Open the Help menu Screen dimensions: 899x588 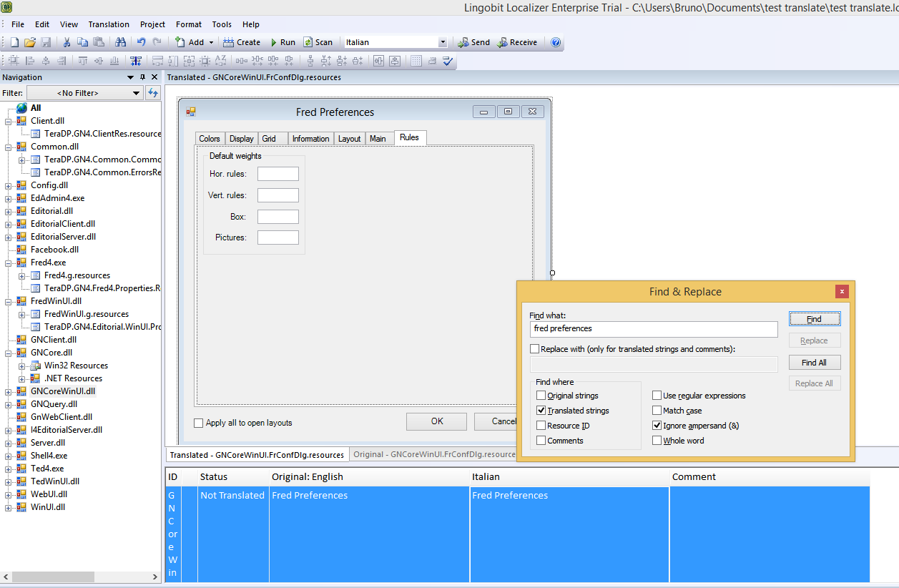point(251,24)
